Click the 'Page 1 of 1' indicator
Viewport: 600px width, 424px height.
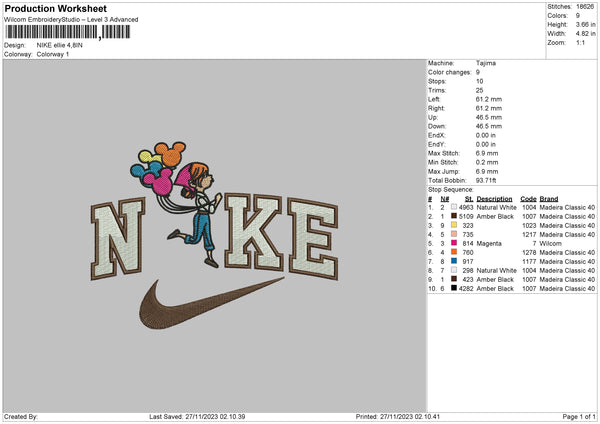[579, 416]
